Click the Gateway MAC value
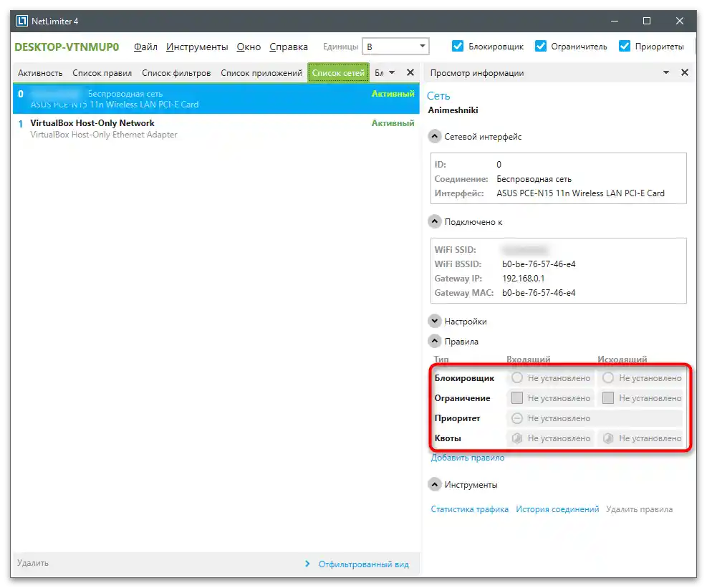This screenshot has height=588, width=707. click(539, 293)
